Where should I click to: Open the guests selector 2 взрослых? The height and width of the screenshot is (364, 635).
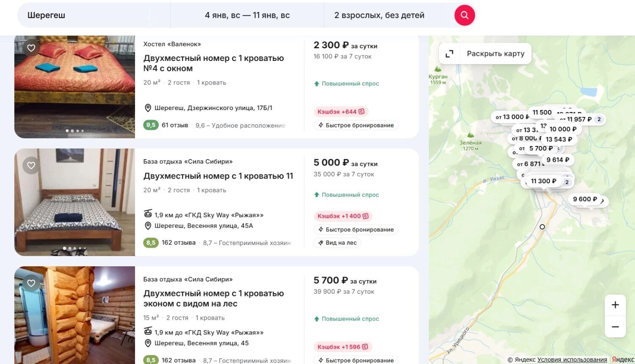pyautogui.click(x=379, y=15)
